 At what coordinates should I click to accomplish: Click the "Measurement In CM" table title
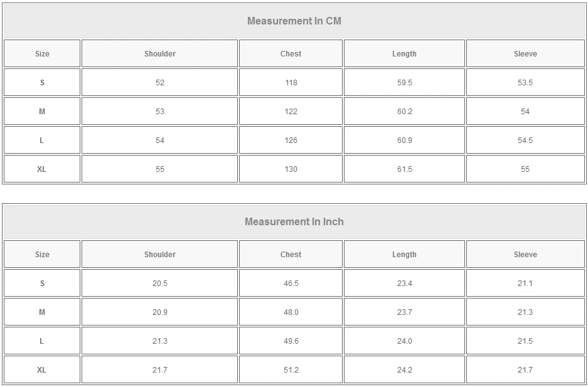(294, 21)
